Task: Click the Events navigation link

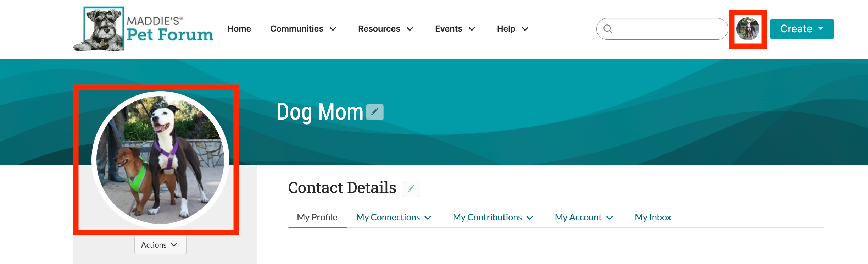Action: coord(455,29)
